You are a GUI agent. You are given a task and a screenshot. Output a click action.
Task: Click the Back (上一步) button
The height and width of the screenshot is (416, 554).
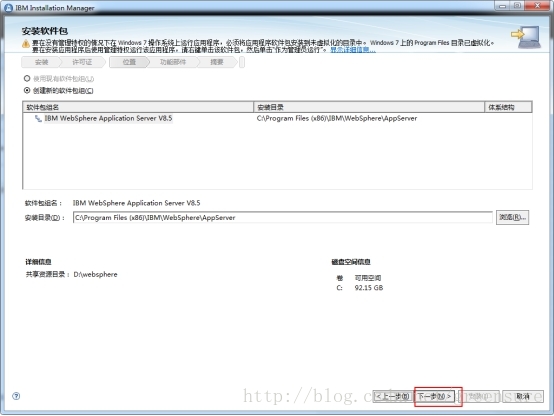(393, 396)
